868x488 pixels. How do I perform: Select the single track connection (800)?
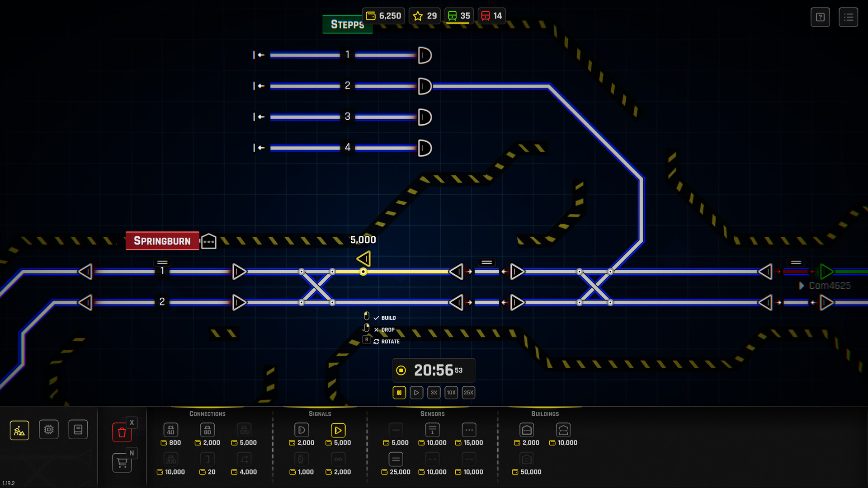click(171, 429)
